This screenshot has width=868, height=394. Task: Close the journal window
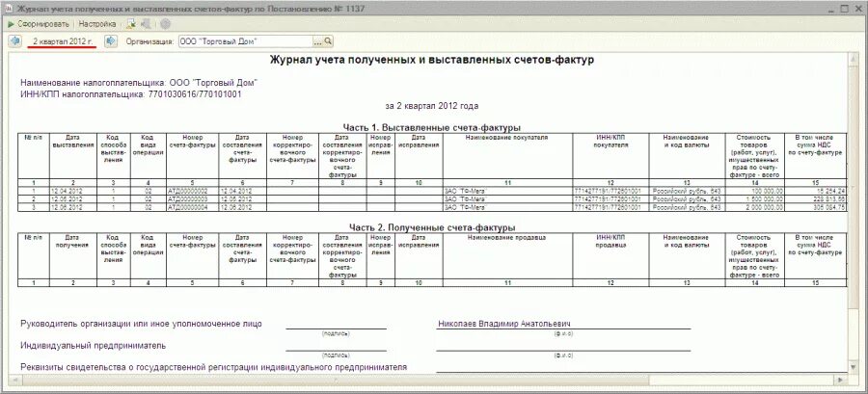(857, 9)
